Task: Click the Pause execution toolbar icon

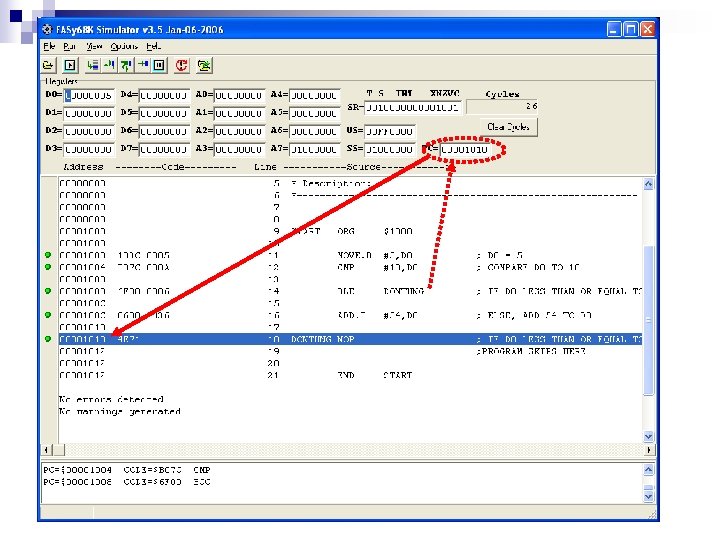Action: [159, 65]
